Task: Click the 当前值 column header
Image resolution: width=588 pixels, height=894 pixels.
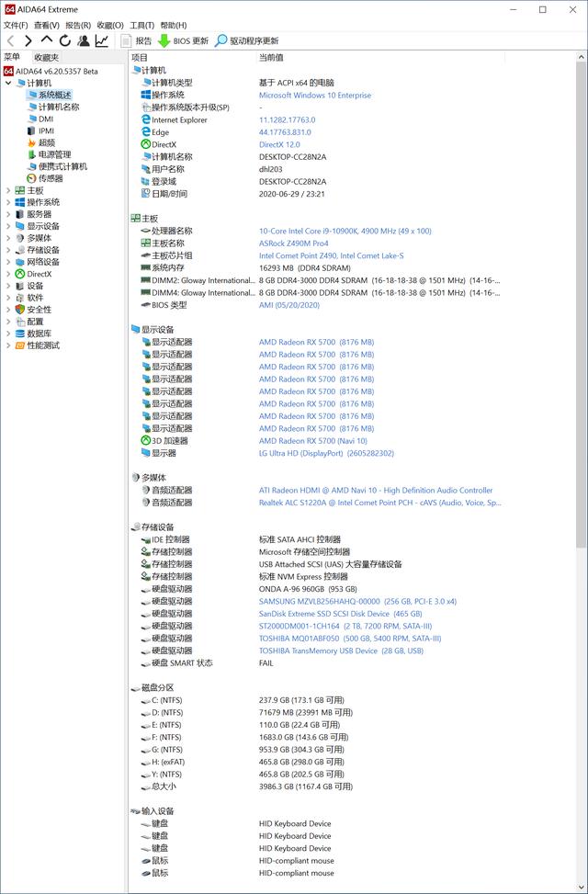Action: 271,58
